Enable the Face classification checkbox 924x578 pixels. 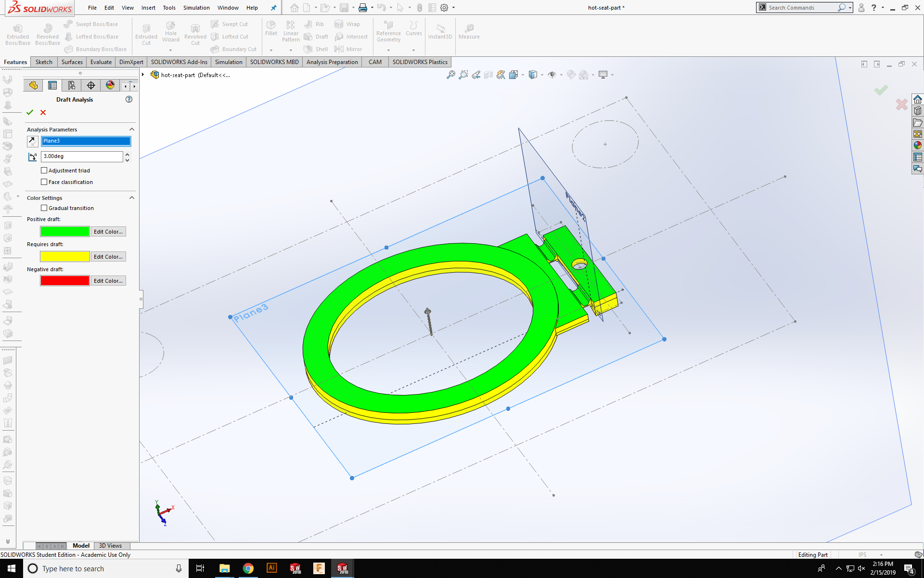[x=44, y=182]
